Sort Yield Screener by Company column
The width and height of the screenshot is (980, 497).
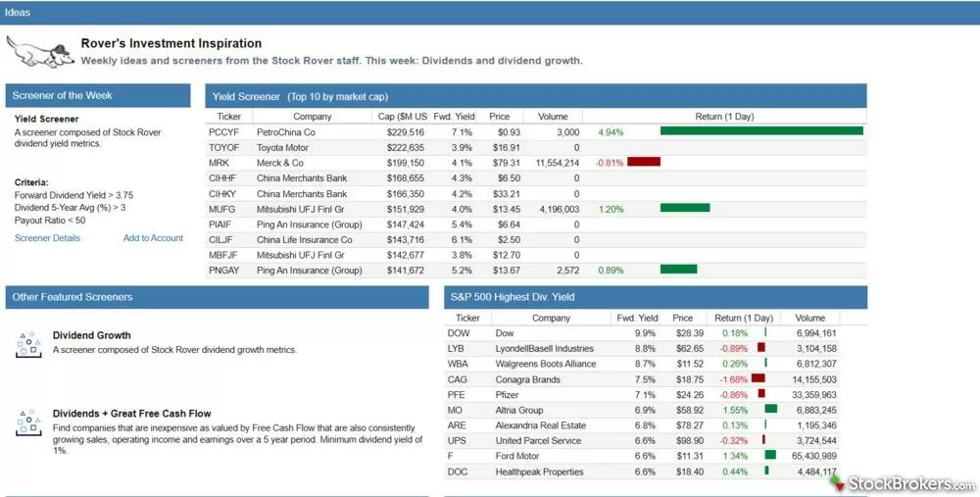click(x=313, y=117)
